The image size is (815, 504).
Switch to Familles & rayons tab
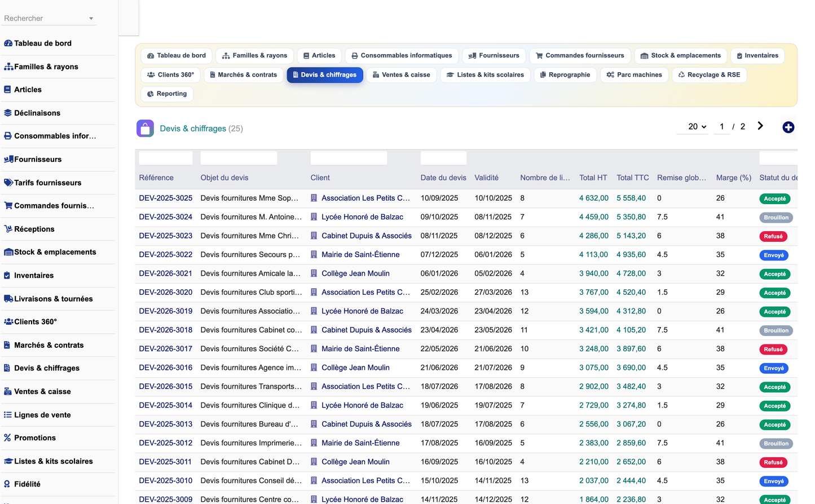click(x=254, y=56)
